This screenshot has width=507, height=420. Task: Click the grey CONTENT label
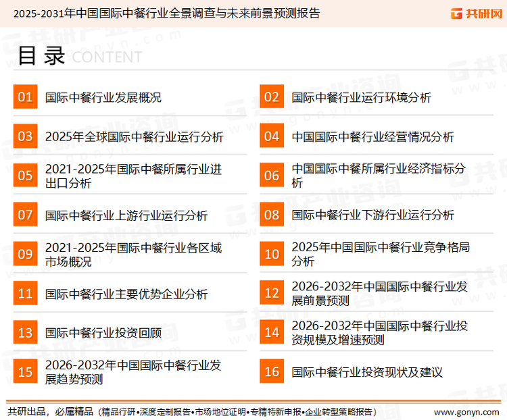pyautogui.click(x=107, y=57)
